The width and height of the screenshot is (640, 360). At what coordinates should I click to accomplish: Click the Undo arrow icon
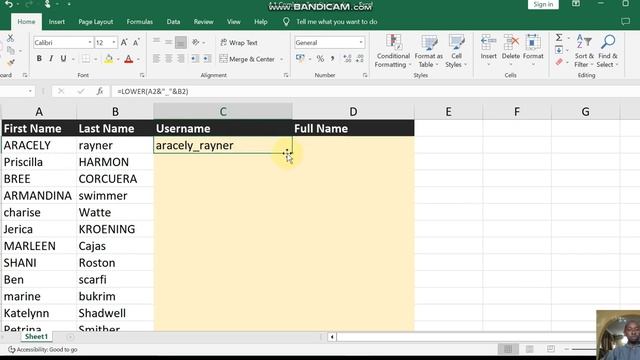[x=9, y=4]
